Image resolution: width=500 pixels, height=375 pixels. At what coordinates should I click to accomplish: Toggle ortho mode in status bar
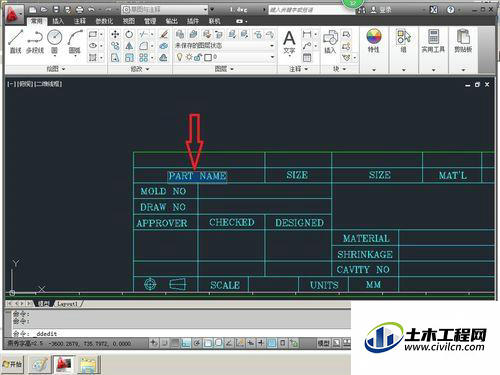click(186, 343)
